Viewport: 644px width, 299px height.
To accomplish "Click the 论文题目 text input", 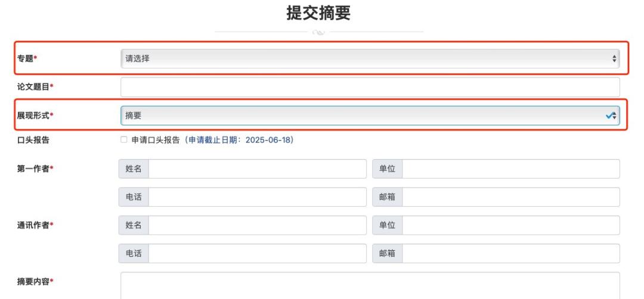I will coord(370,87).
